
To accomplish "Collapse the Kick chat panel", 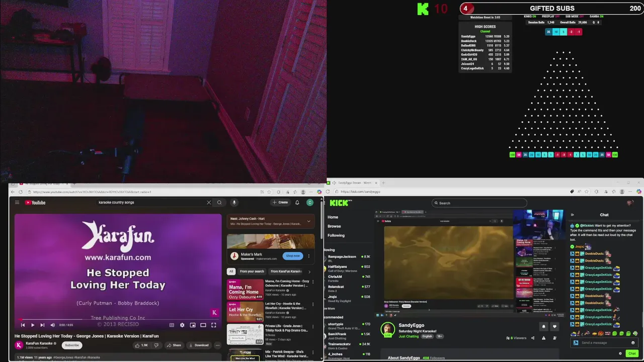I will (x=572, y=215).
